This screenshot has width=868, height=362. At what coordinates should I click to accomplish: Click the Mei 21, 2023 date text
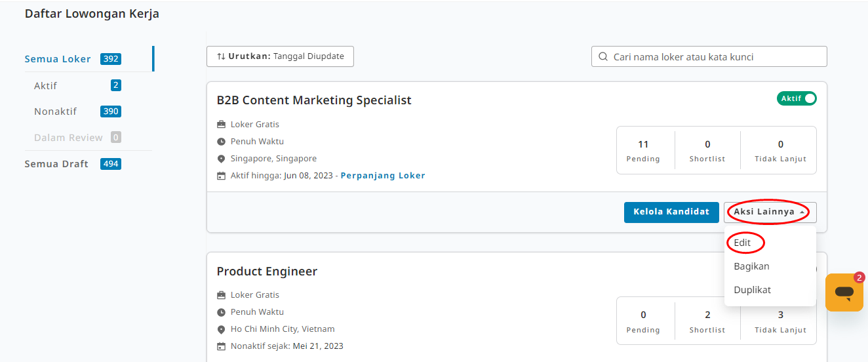[x=318, y=346]
